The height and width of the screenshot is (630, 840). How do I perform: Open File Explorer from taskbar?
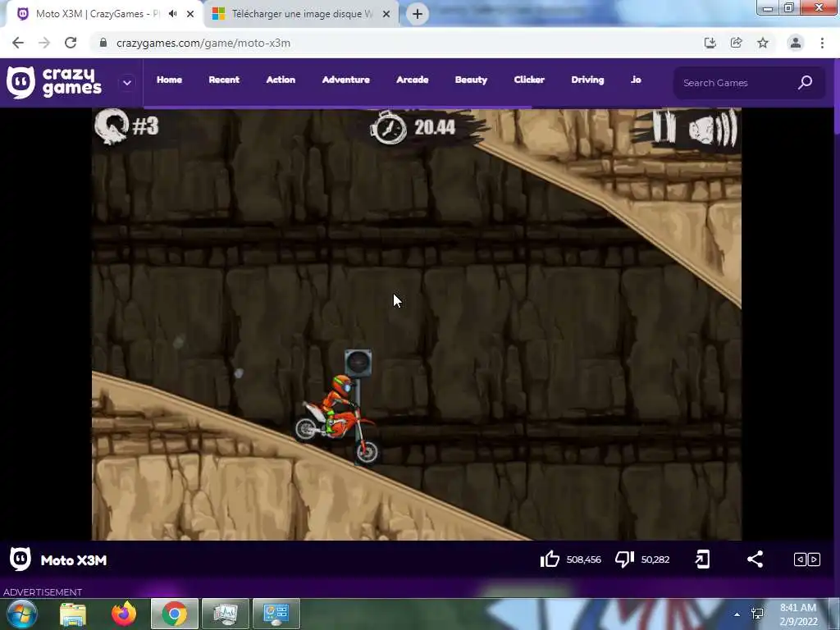(x=73, y=614)
